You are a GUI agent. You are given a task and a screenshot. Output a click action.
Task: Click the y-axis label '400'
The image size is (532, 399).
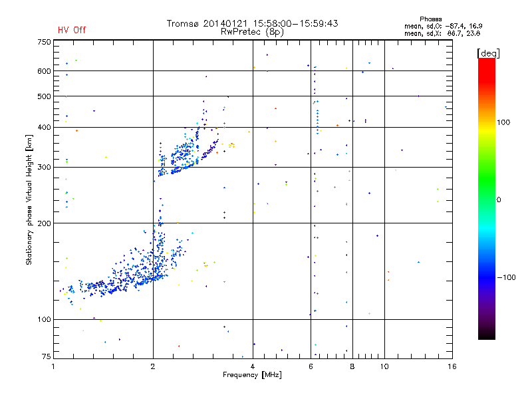(44, 127)
